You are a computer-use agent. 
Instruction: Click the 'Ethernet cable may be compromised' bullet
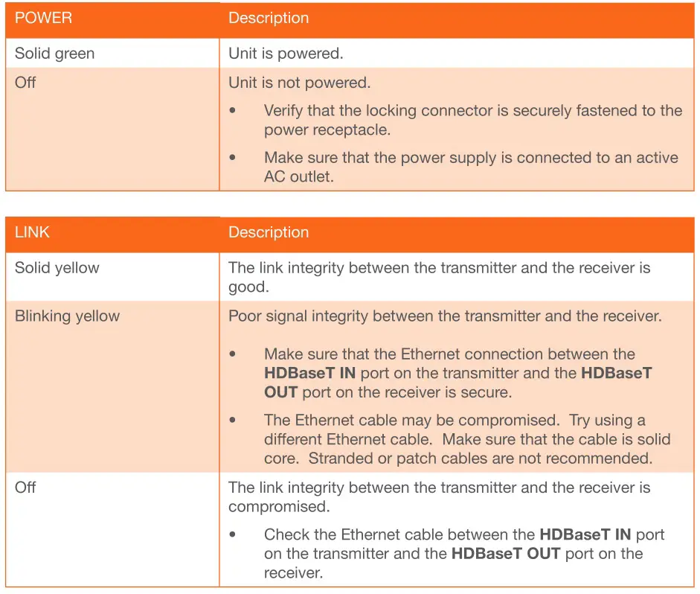(x=456, y=439)
